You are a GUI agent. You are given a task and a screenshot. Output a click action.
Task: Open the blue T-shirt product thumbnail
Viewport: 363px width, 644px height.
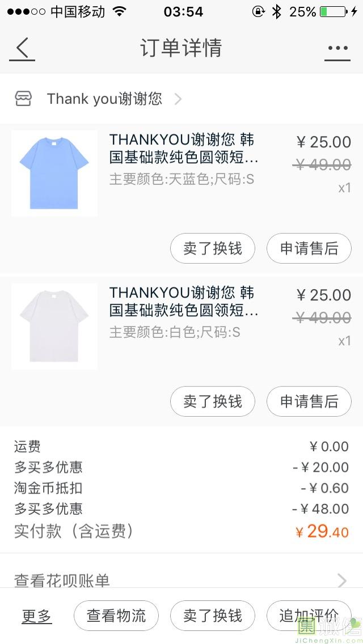54,173
